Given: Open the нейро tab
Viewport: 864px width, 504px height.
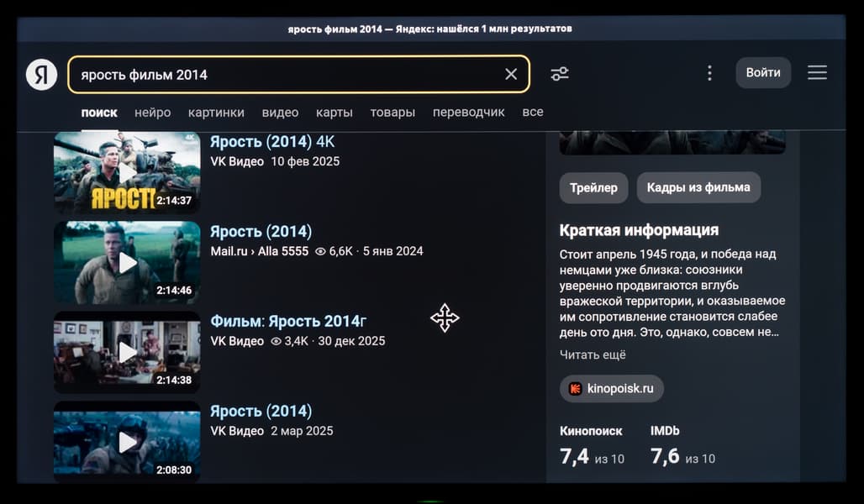Looking at the screenshot, I should click(x=152, y=113).
